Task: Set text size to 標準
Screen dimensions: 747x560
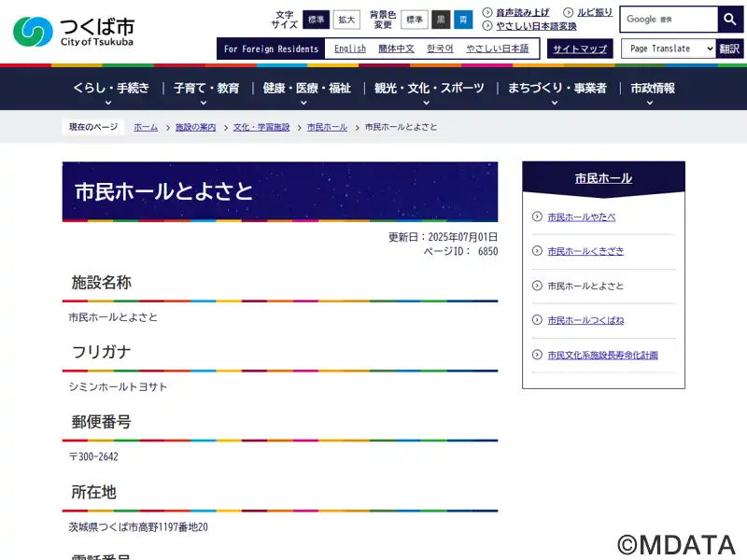Action: [316, 20]
